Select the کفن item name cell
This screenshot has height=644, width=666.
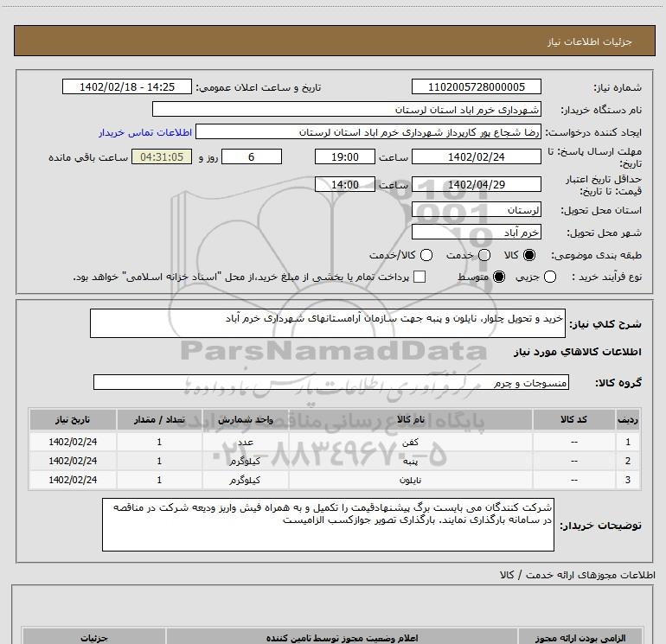click(x=410, y=442)
